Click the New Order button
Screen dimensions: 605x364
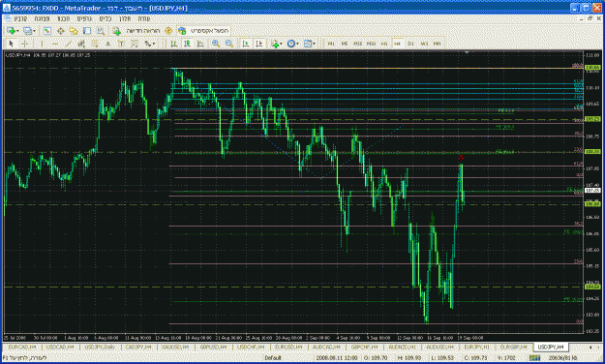pos(137,31)
